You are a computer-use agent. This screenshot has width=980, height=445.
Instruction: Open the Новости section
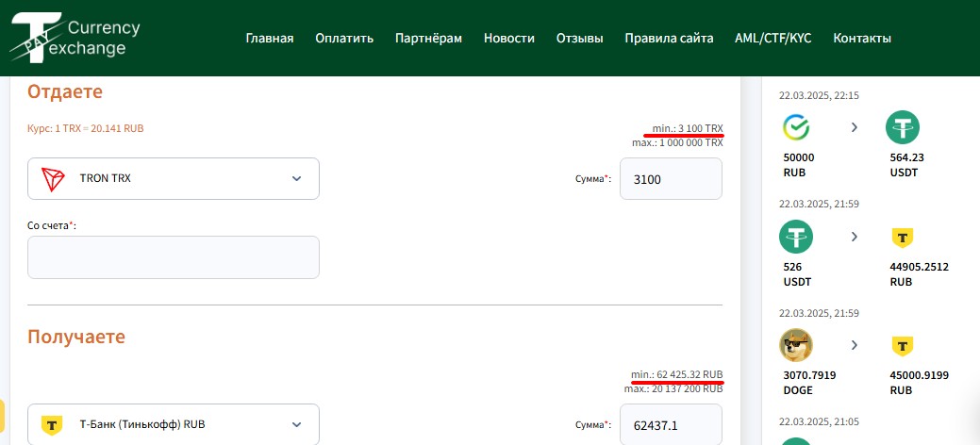coord(509,38)
